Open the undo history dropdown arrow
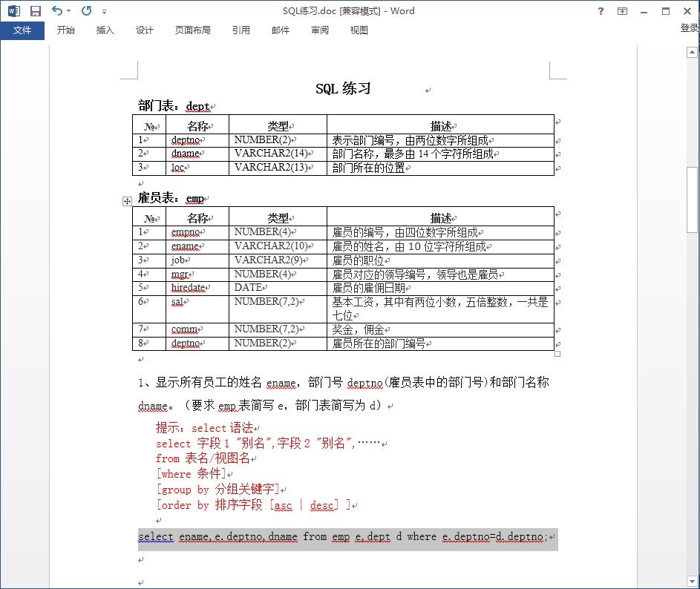700x589 pixels. (x=69, y=10)
